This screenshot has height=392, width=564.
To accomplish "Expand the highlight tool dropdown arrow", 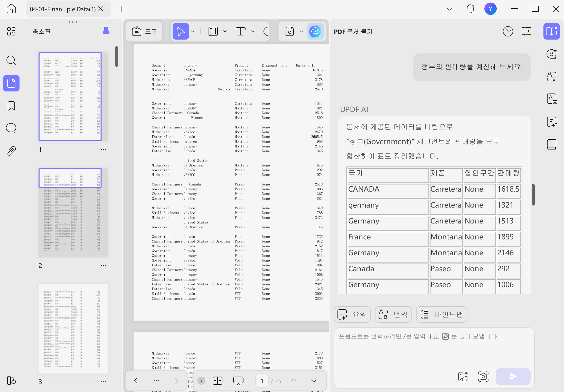I will pos(225,31).
